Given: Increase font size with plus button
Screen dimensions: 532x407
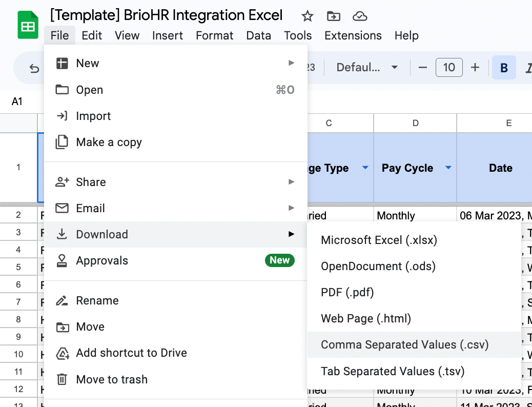Looking at the screenshot, I should click(475, 68).
